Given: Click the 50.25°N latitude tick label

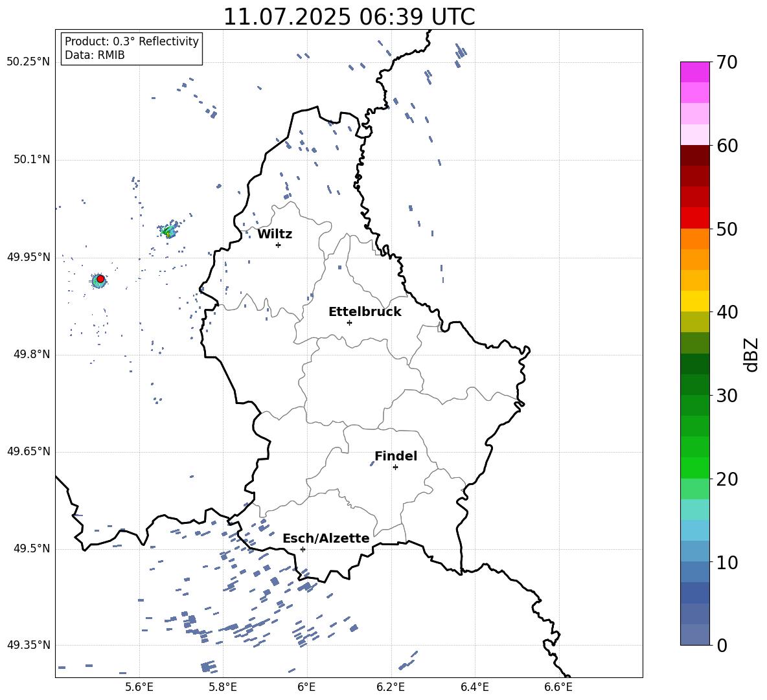Looking at the screenshot, I should point(29,62).
